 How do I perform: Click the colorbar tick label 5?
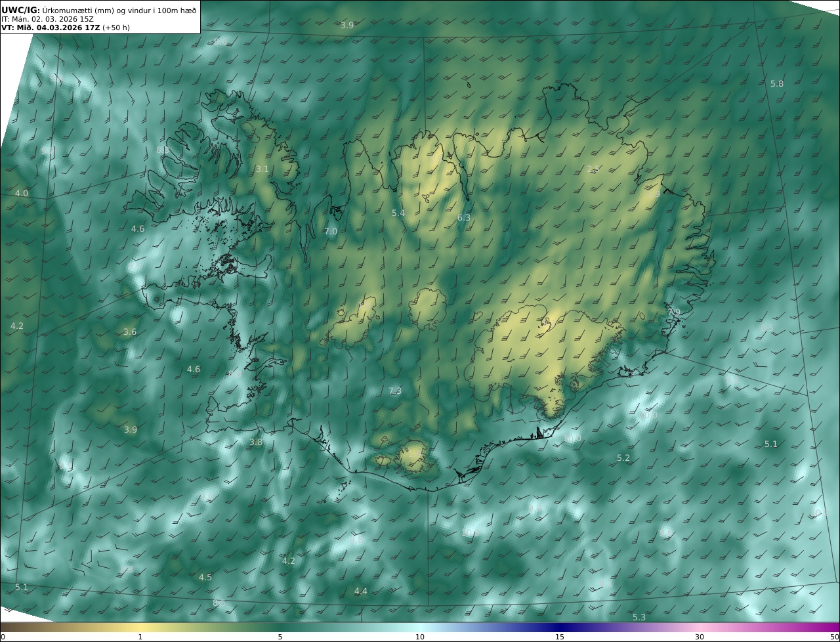pyautogui.click(x=280, y=637)
